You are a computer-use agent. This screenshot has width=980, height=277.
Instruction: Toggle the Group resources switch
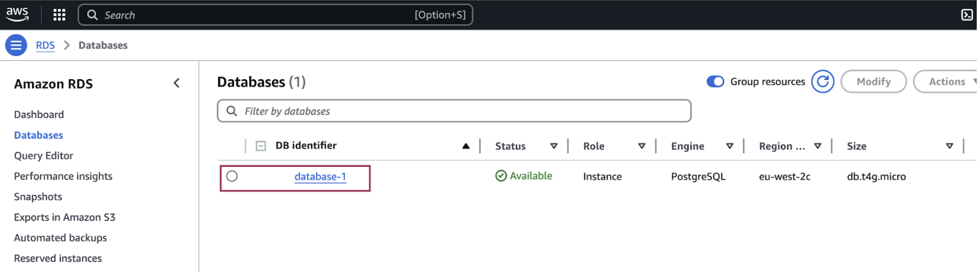[715, 81]
